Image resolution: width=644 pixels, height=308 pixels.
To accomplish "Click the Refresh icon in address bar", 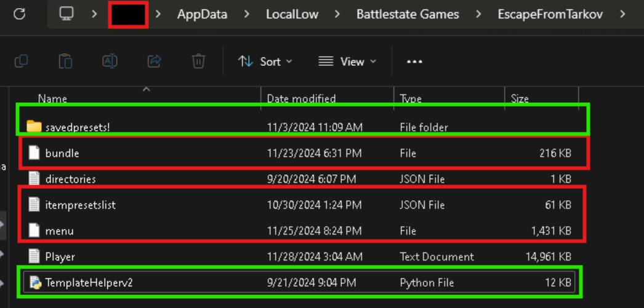I will coord(19,14).
